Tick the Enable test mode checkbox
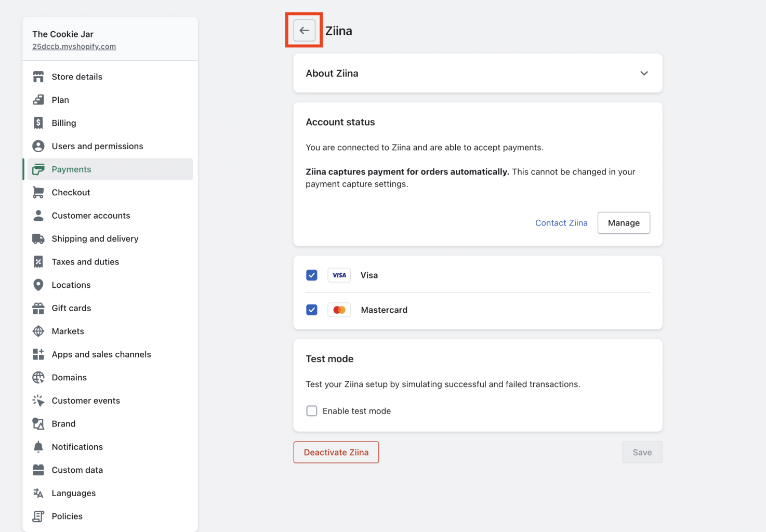Viewport: 766px width, 532px height. [x=312, y=411]
